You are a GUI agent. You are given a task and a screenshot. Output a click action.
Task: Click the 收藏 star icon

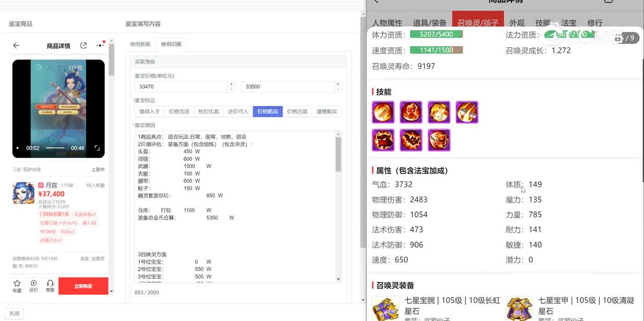pos(17,286)
